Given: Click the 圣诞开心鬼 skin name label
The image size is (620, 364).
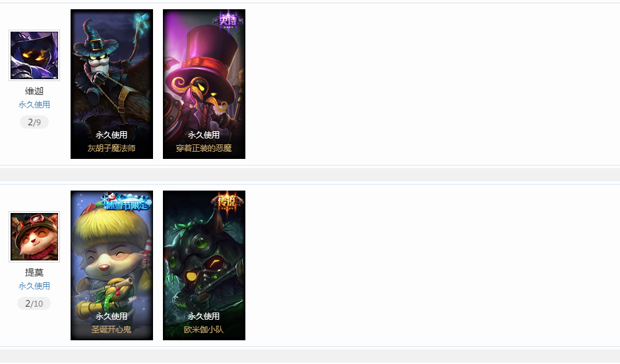Looking at the screenshot, I should pyautogui.click(x=111, y=329).
